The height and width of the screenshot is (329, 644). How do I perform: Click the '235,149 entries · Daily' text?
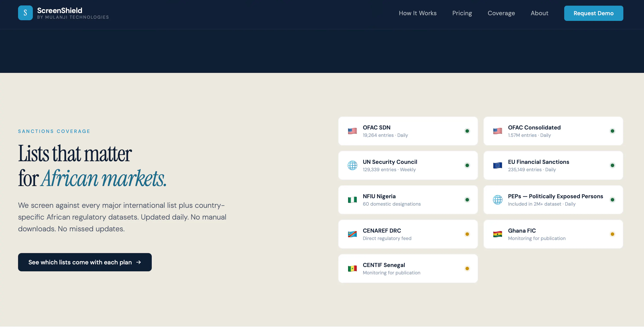point(532,170)
